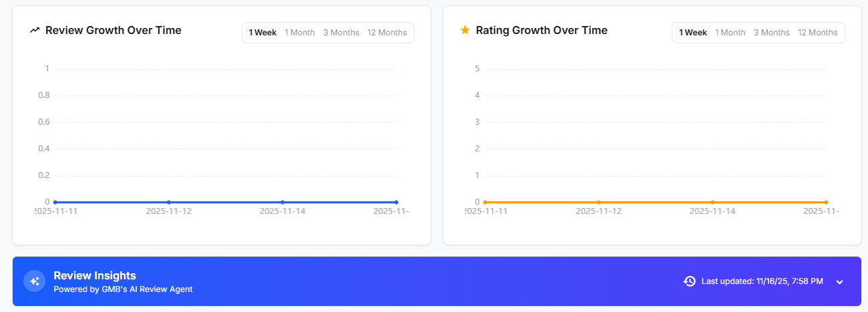Image resolution: width=868 pixels, height=312 pixels.
Task: Click the Review Insights heading text
Action: coord(95,276)
